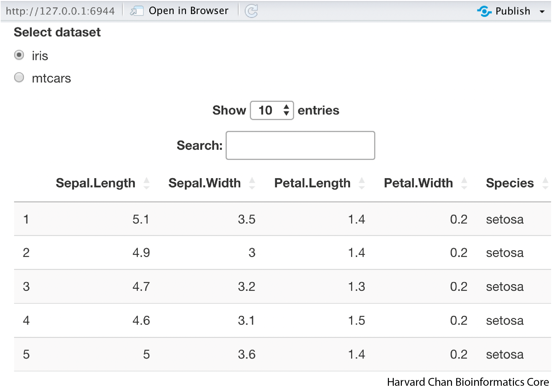Image resolution: width=552 pixels, height=392 pixels.
Task: Sort by Sepal.Width sort arrows
Action: pyautogui.click(x=252, y=183)
